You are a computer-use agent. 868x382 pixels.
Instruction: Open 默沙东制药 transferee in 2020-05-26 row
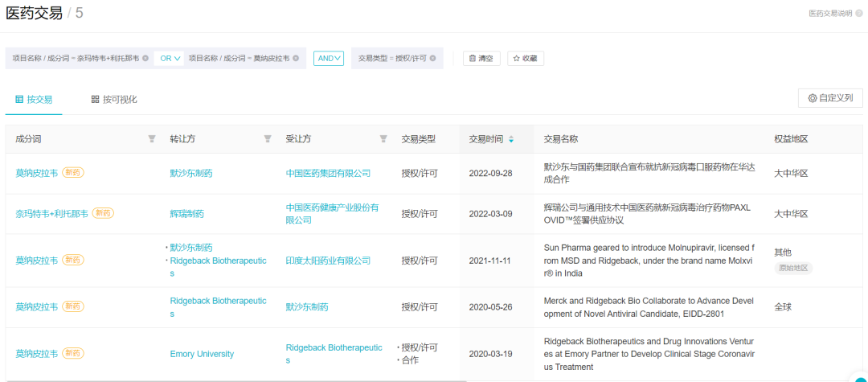click(x=307, y=306)
